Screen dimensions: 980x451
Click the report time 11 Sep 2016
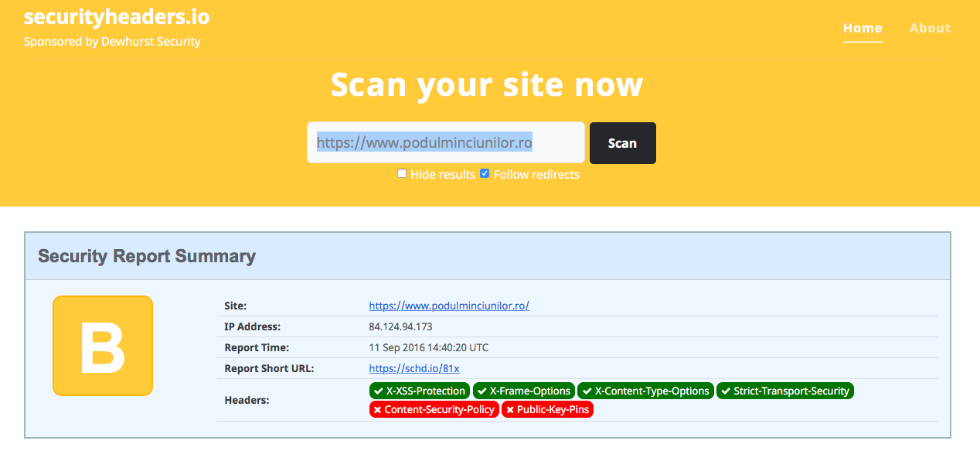(428, 347)
